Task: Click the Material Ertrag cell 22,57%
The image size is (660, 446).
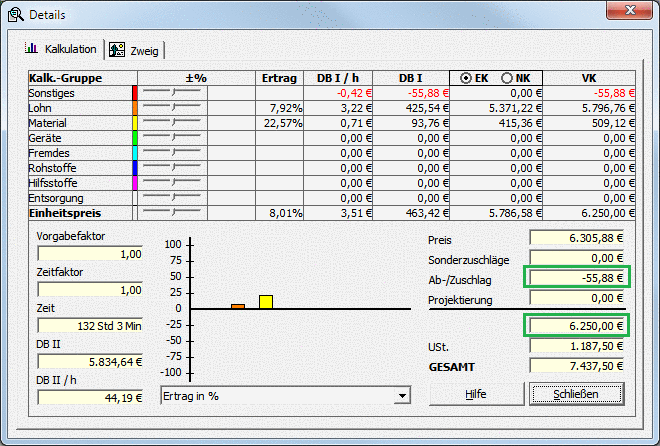Action: 279,123
